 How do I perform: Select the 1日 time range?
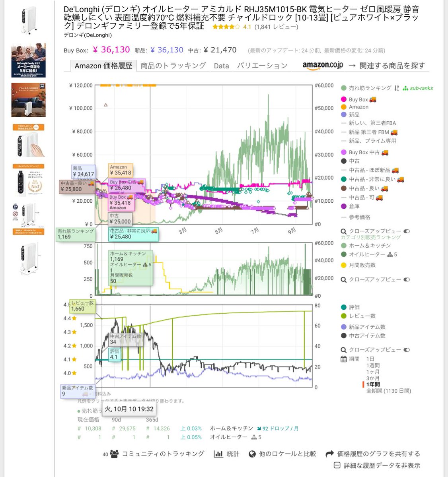(x=370, y=359)
